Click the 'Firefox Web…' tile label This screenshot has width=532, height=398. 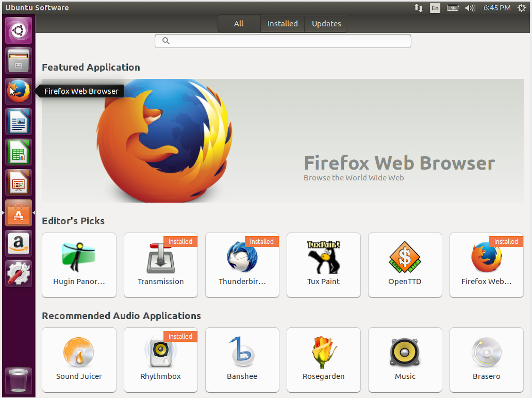tap(487, 282)
